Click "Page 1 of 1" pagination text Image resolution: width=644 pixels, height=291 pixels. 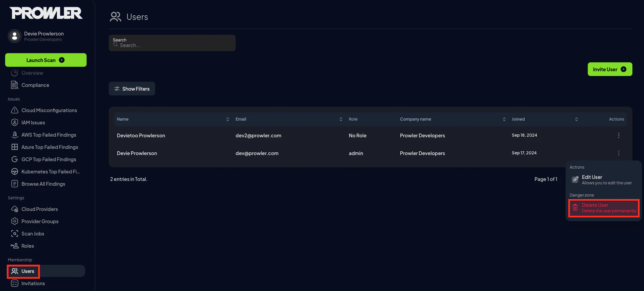point(546,179)
